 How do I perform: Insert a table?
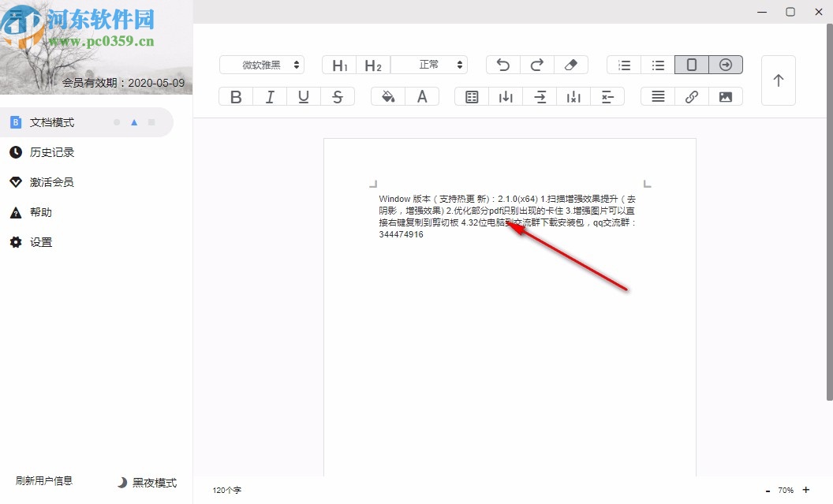(472, 97)
